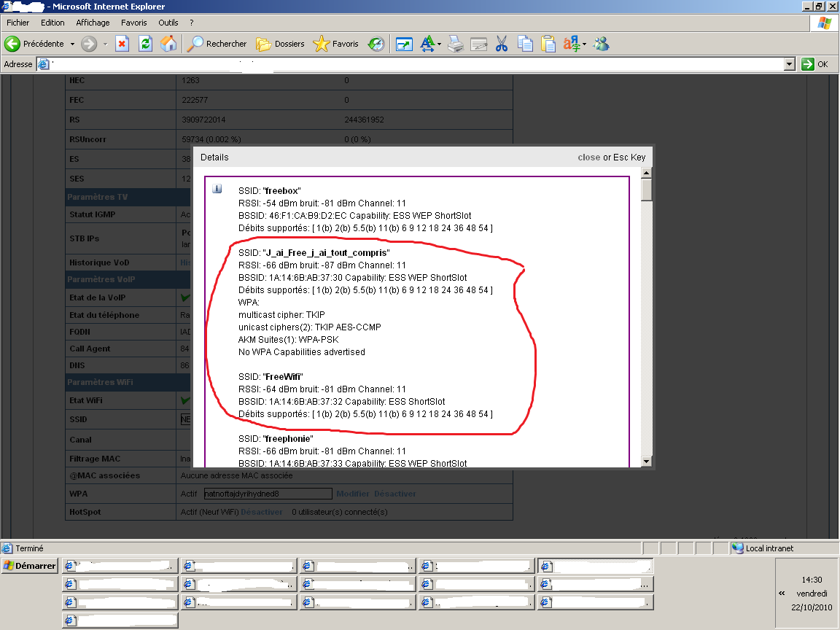Click the Historique VoD link cell
Image resolution: width=840 pixels, height=630 pixels.
(x=185, y=262)
